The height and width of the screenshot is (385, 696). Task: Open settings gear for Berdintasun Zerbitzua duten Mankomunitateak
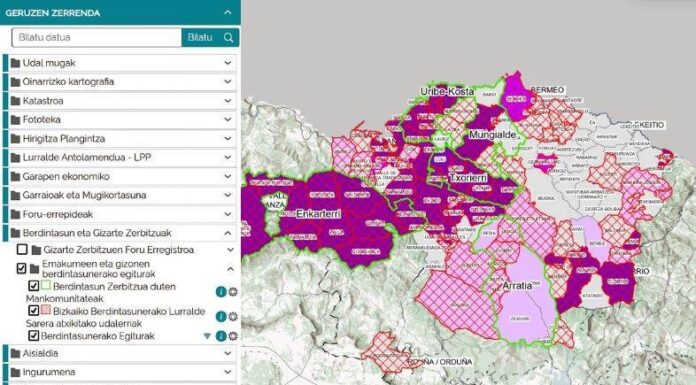click(233, 292)
